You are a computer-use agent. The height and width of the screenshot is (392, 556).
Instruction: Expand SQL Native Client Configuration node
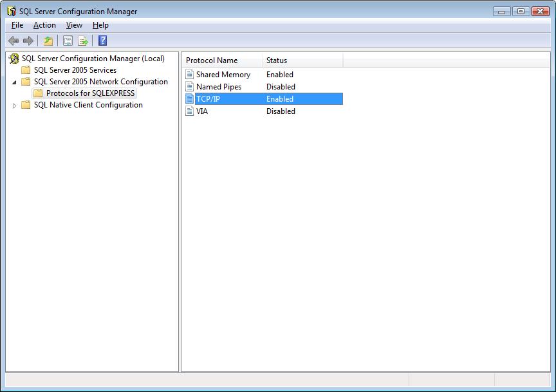[x=15, y=106]
